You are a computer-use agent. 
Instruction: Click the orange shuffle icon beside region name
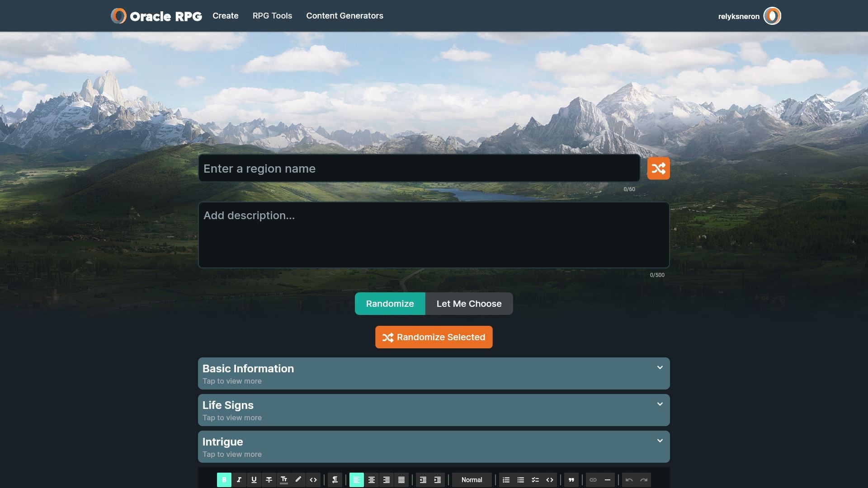click(x=658, y=169)
